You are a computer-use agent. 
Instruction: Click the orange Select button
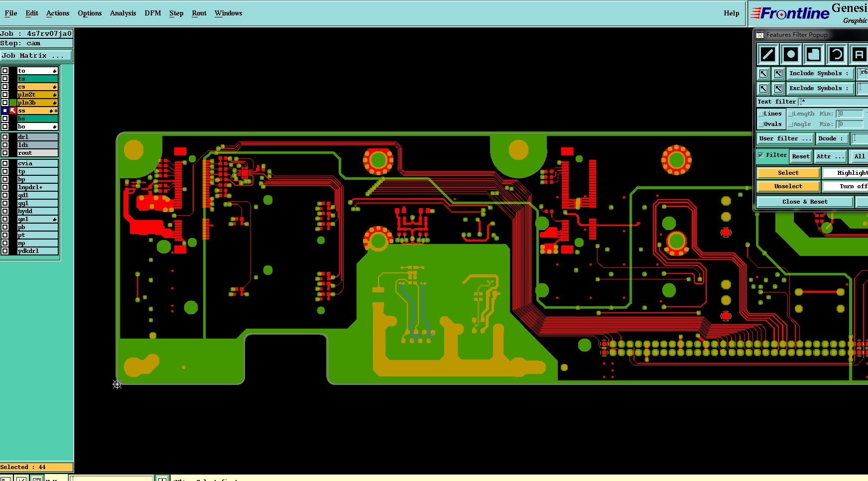(x=788, y=173)
